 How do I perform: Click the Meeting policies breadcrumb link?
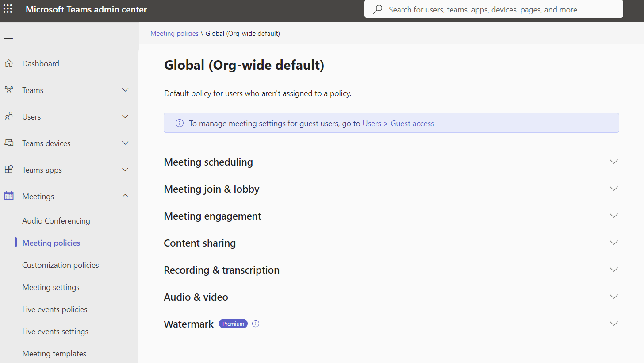(x=174, y=34)
